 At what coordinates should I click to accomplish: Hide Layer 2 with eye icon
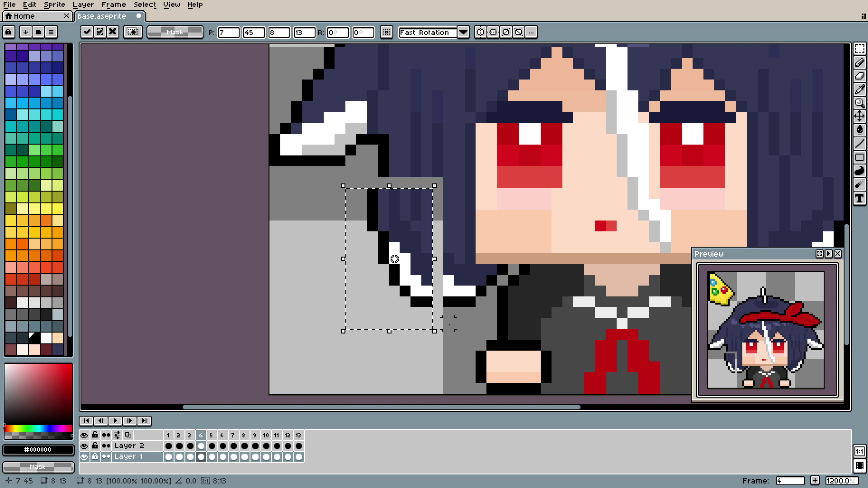(84, 446)
